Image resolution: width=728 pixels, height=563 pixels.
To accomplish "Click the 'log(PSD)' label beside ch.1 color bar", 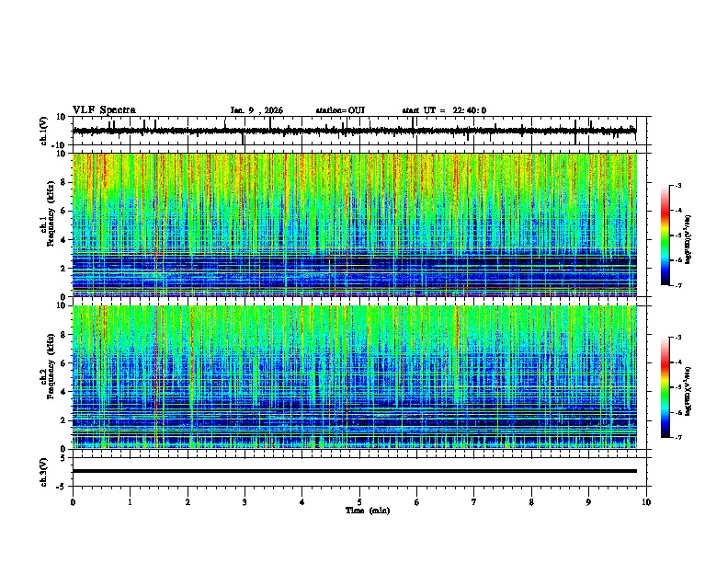I will [688, 240].
